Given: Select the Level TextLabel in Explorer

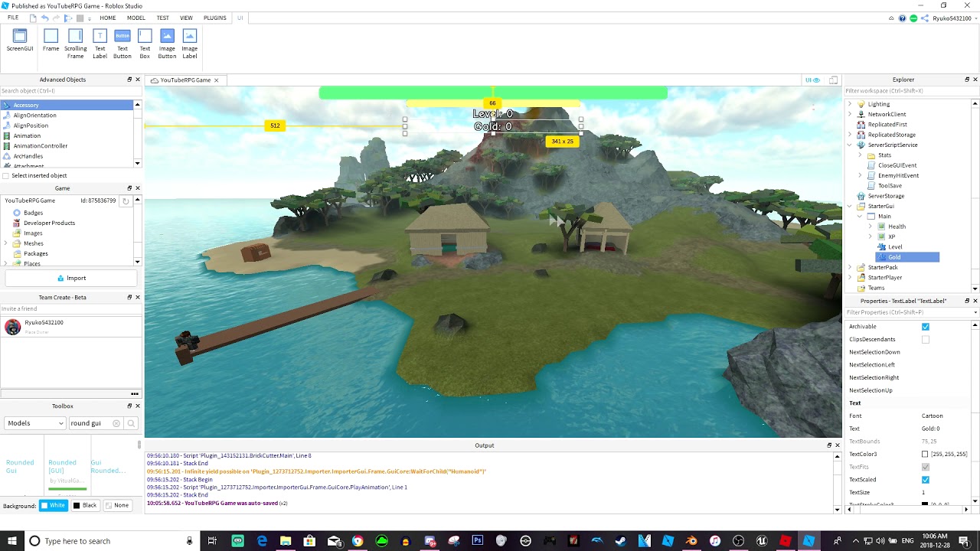Looking at the screenshot, I should click(x=895, y=247).
